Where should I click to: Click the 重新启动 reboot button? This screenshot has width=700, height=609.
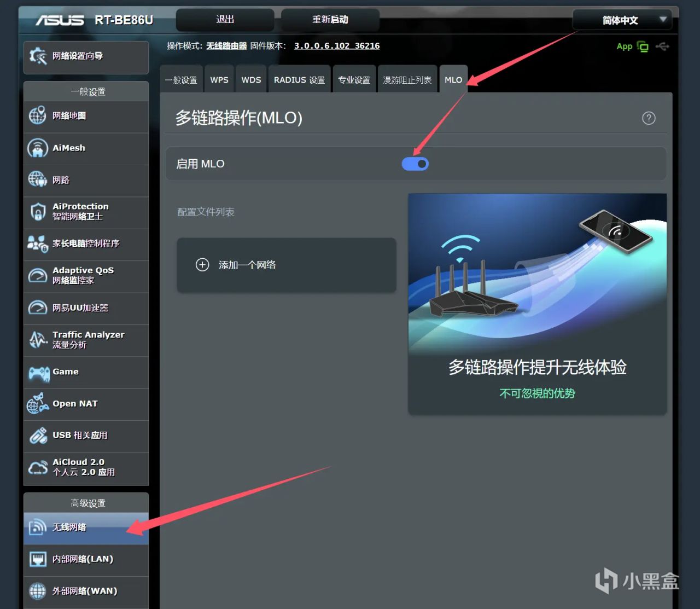coord(330,20)
